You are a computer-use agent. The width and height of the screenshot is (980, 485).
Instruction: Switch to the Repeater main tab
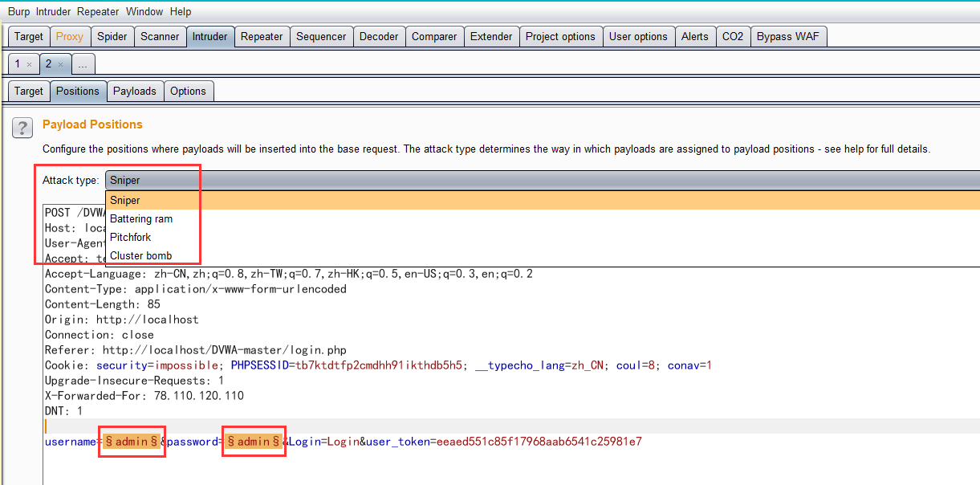click(x=262, y=36)
